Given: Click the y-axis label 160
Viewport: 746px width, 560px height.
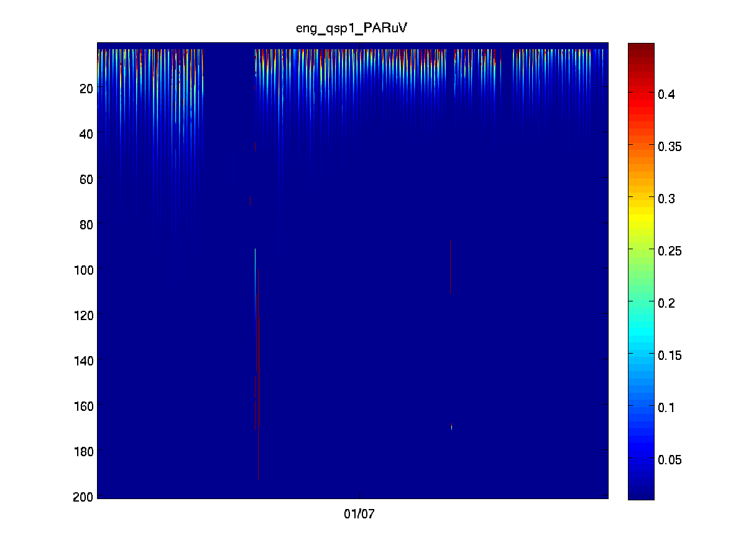Looking at the screenshot, I should [x=83, y=406].
